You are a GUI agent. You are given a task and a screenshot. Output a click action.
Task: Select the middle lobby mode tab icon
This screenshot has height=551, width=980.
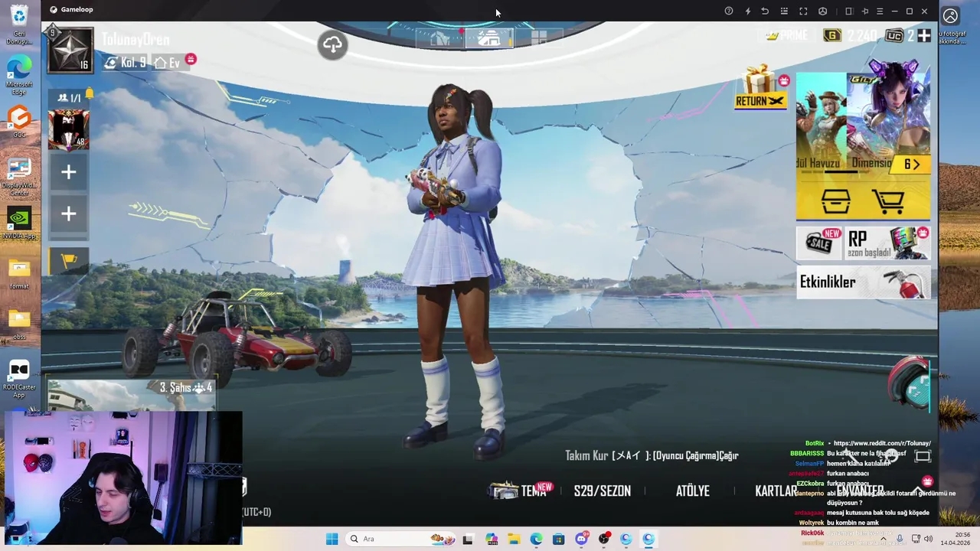click(489, 38)
